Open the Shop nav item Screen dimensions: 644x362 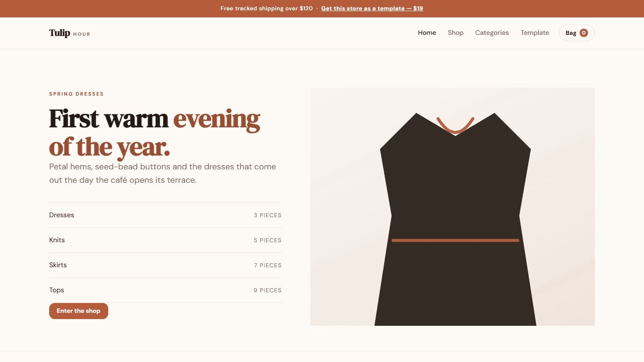[455, 33]
